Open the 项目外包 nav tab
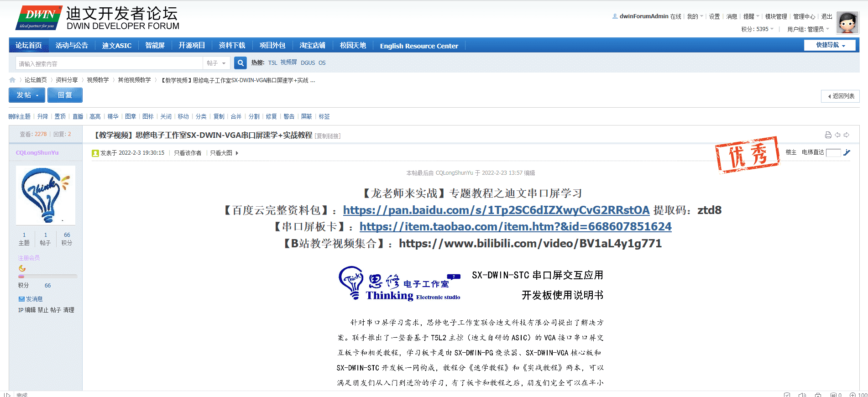The height and width of the screenshot is (397, 868). point(272,45)
